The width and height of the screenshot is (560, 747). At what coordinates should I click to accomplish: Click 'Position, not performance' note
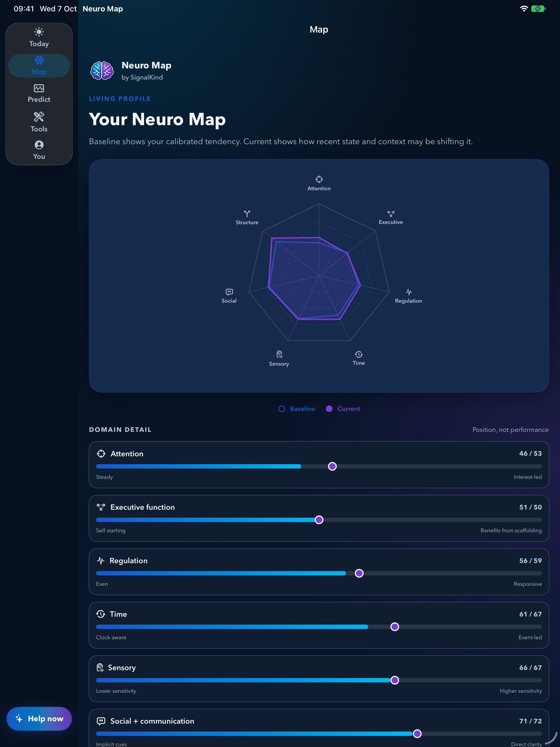click(510, 430)
